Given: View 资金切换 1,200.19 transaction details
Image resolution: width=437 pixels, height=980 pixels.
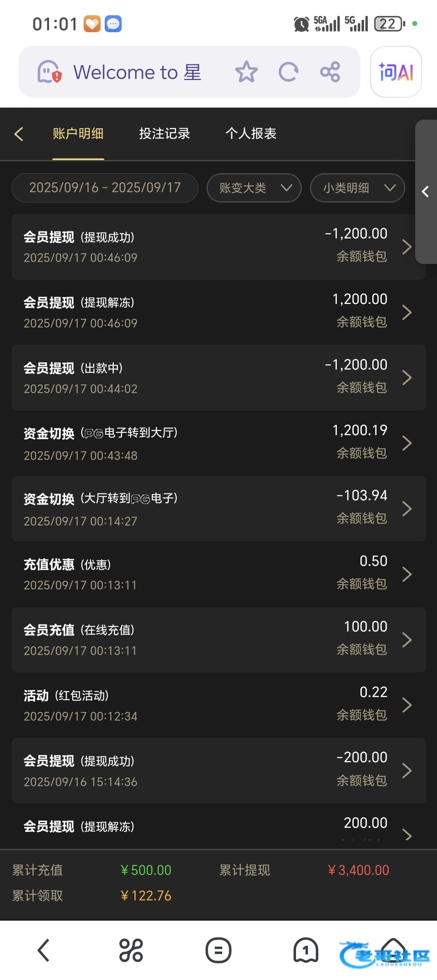Looking at the screenshot, I should point(218,443).
